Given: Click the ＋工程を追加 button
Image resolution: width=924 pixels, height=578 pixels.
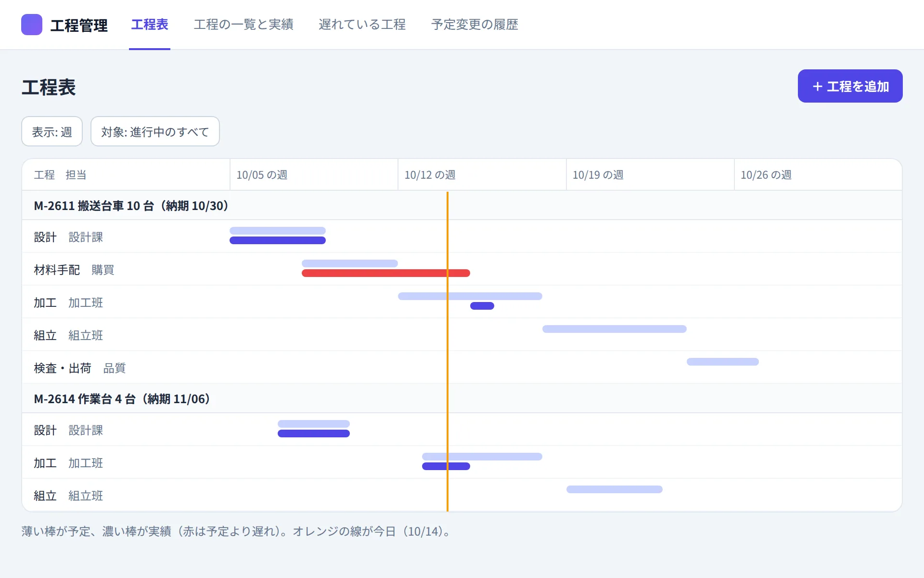Looking at the screenshot, I should 850,86.
